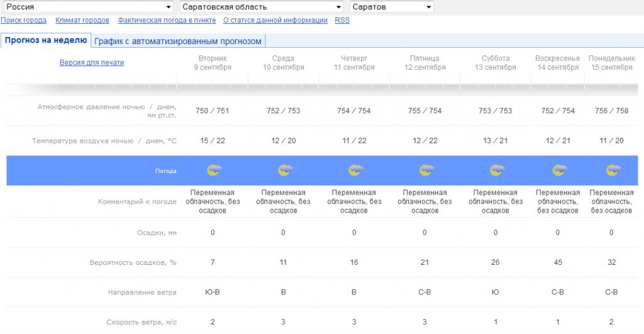Click О статусе данной информации link
Image resolution: width=644 pixels, height=334 pixels.
(275, 20)
